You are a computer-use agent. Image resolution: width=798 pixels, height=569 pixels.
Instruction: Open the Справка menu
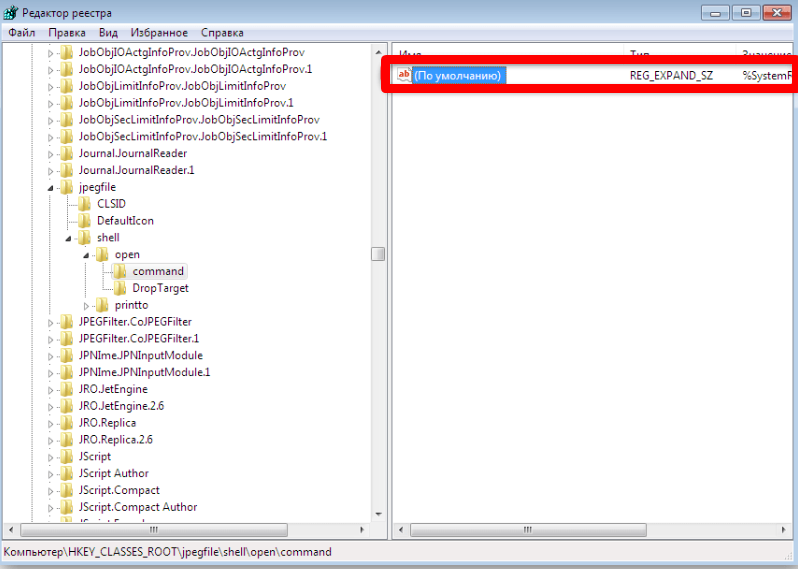pyautogui.click(x=222, y=33)
